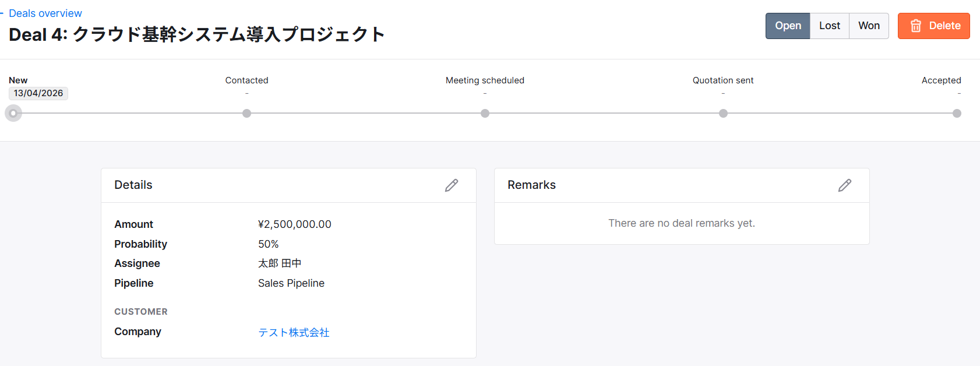
Task: Click the deal title heading
Action: coord(196,34)
